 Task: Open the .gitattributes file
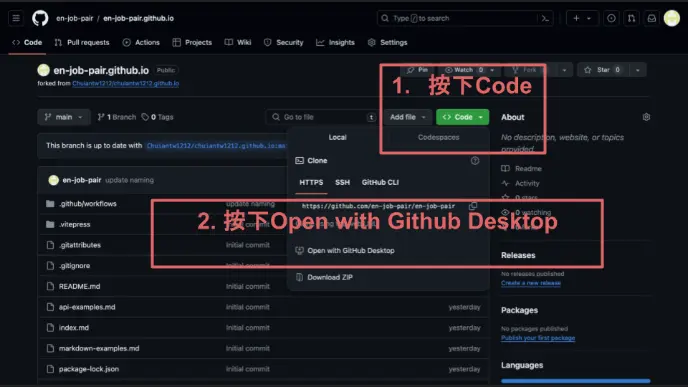tap(80, 245)
